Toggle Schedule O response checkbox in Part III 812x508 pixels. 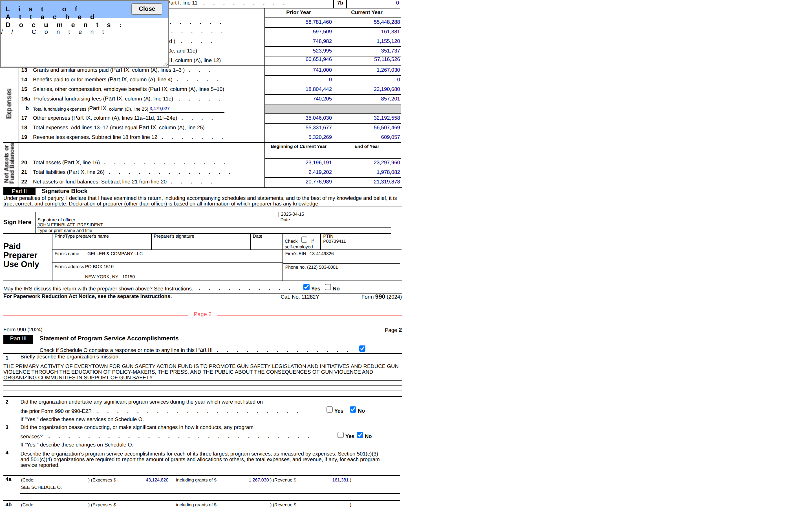tap(362, 349)
